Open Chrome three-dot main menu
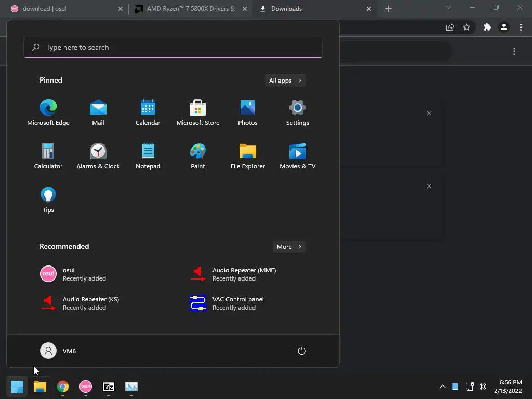Image resolution: width=532 pixels, height=399 pixels. (x=521, y=28)
